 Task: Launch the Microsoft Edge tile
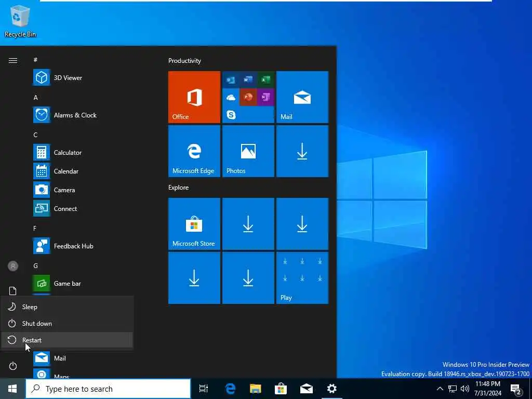click(194, 151)
